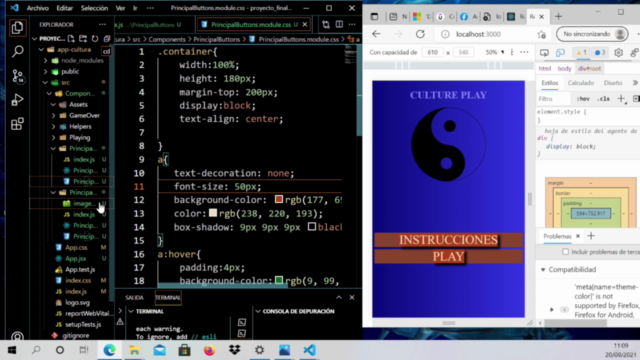Click the DevTools blue issues counter badge
The image size is (640, 360).
tap(600, 53)
